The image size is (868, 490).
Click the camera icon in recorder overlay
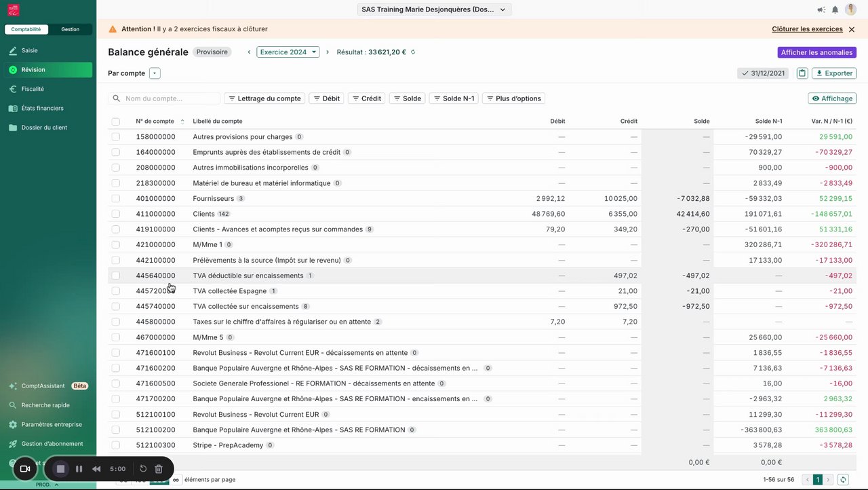[x=25, y=469]
